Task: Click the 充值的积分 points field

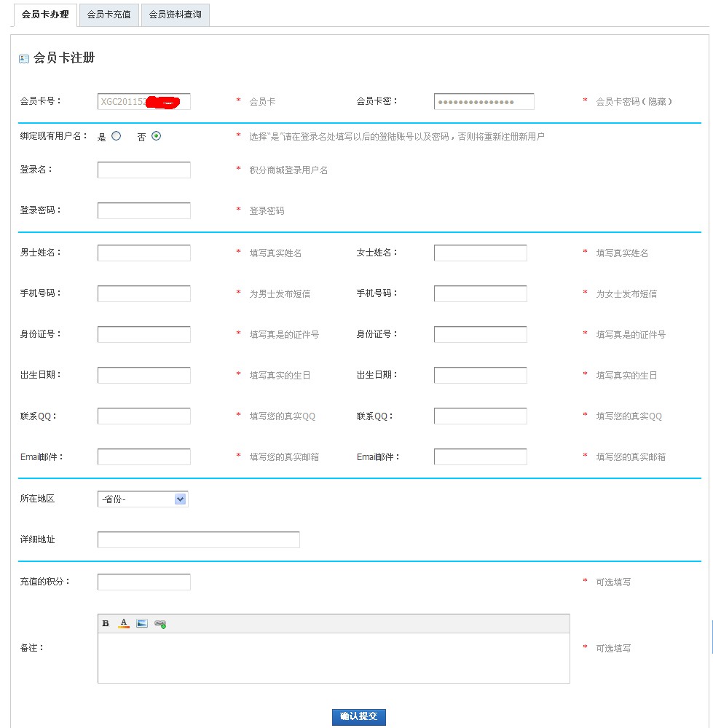Action: 143,581
